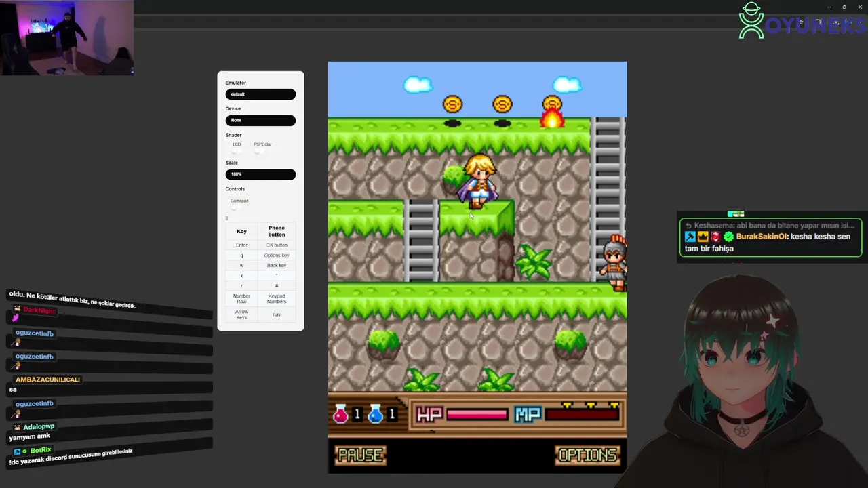Click the OYUNEKS stick-figure logo icon
Viewport: 868px width, 488px height.
tap(751, 20)
